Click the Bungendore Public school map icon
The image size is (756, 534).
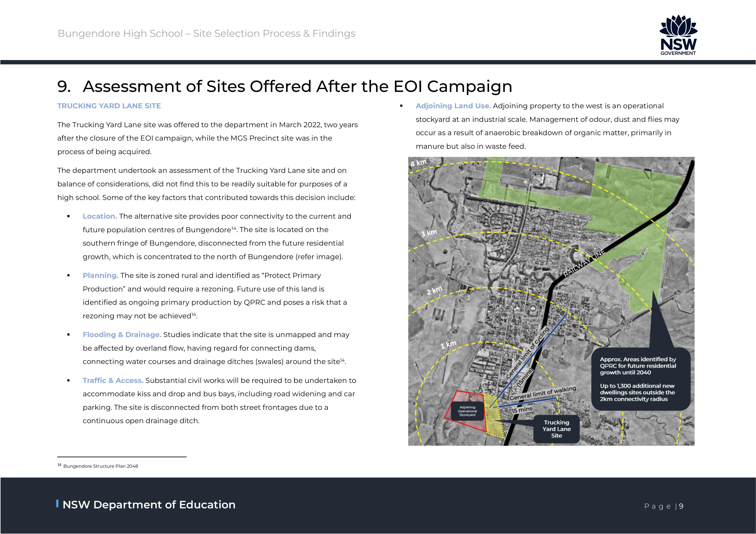coord(533,308)
